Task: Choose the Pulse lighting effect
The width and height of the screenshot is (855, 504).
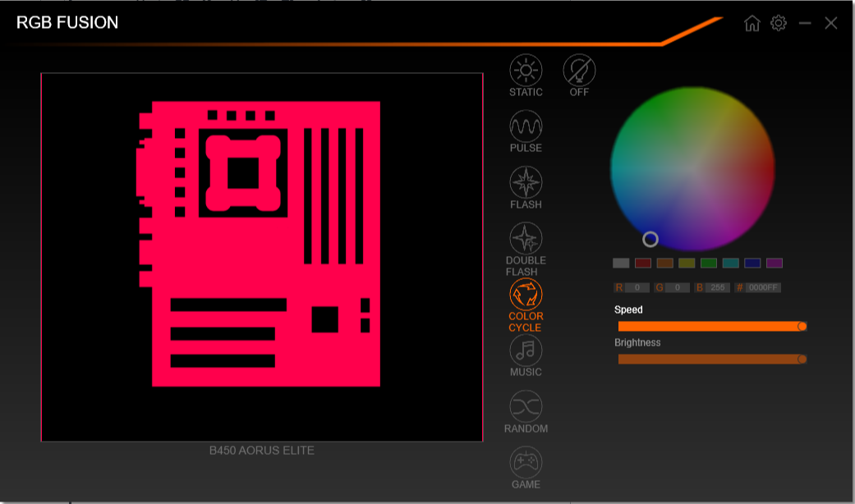Action: pos(526,127)
